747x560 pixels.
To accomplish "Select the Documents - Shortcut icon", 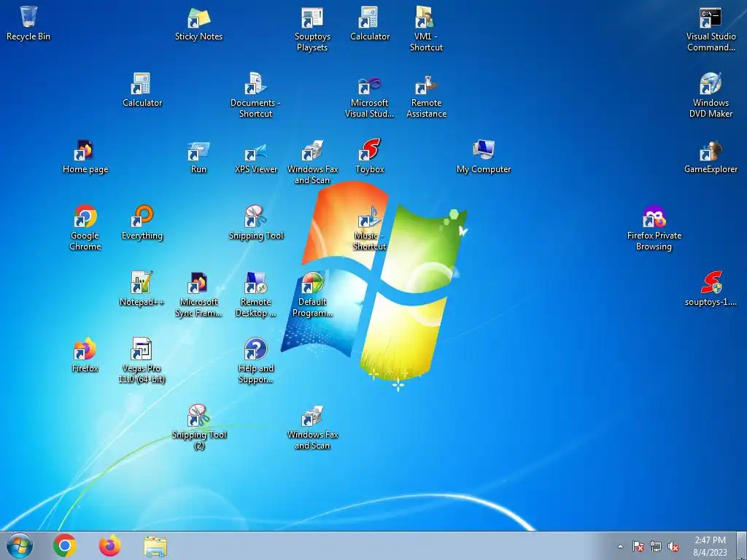I will tap(255, 95).
